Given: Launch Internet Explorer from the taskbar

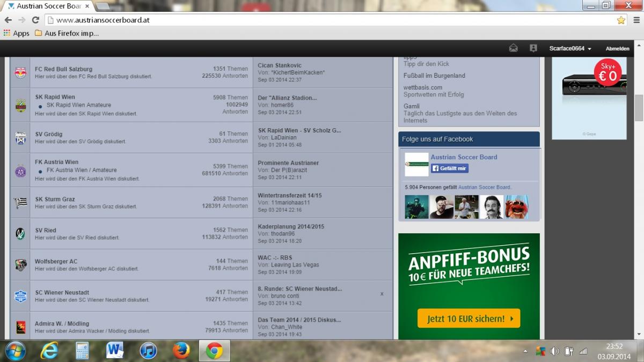Looking at the screenshot, I should tap(49, 351).
